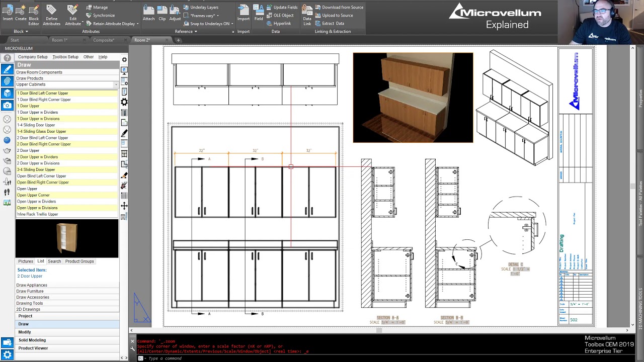
Task: Click Download from Source
Action: [339, 8]
